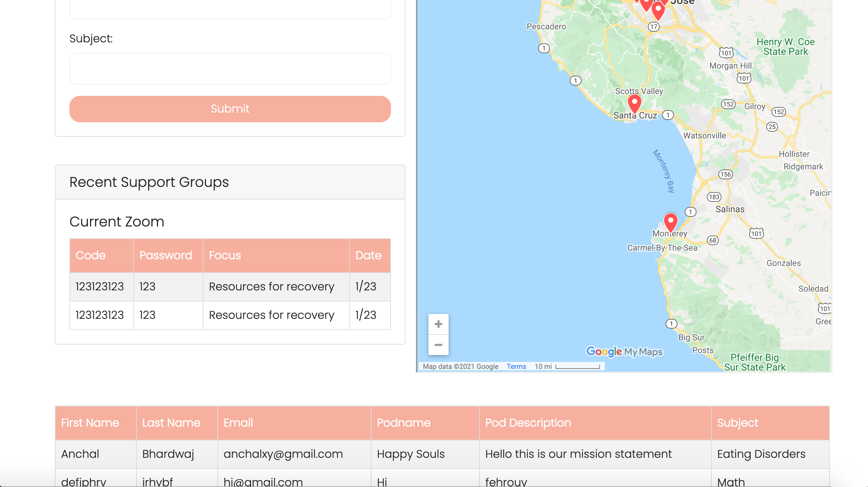Screen dimensions: 868x487
Task: Click the red pin on Santa Cruz
Action: pos(634,104)
